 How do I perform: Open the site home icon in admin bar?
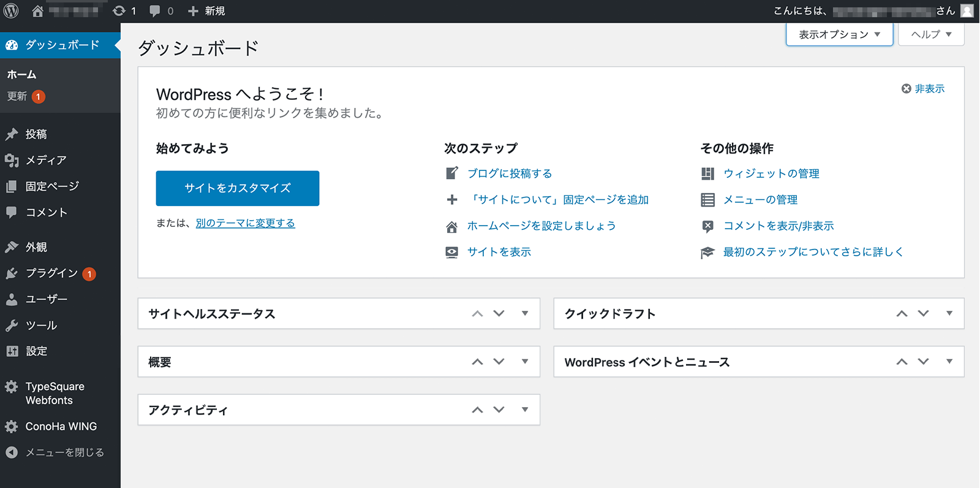37,11
